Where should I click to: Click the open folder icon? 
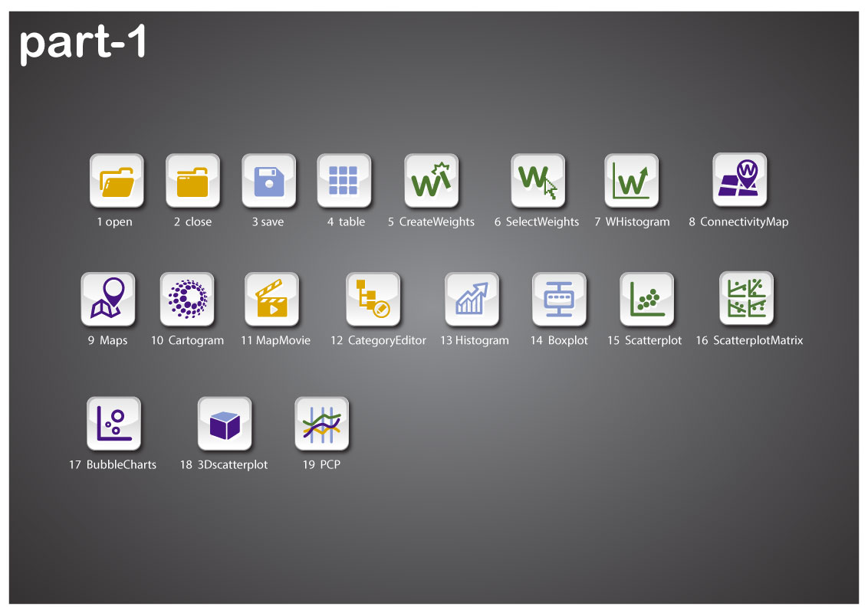(117, 181)
